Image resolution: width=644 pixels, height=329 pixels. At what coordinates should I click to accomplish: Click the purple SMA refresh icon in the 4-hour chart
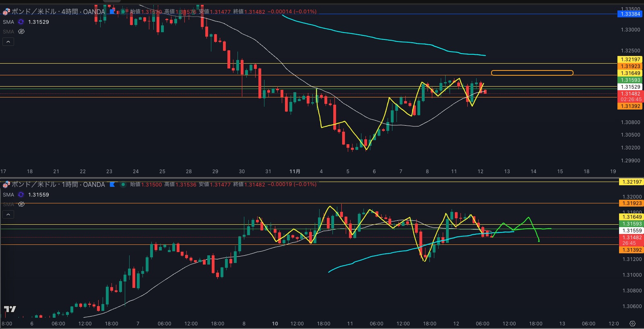pyautogui.click(x=21, y=22)
